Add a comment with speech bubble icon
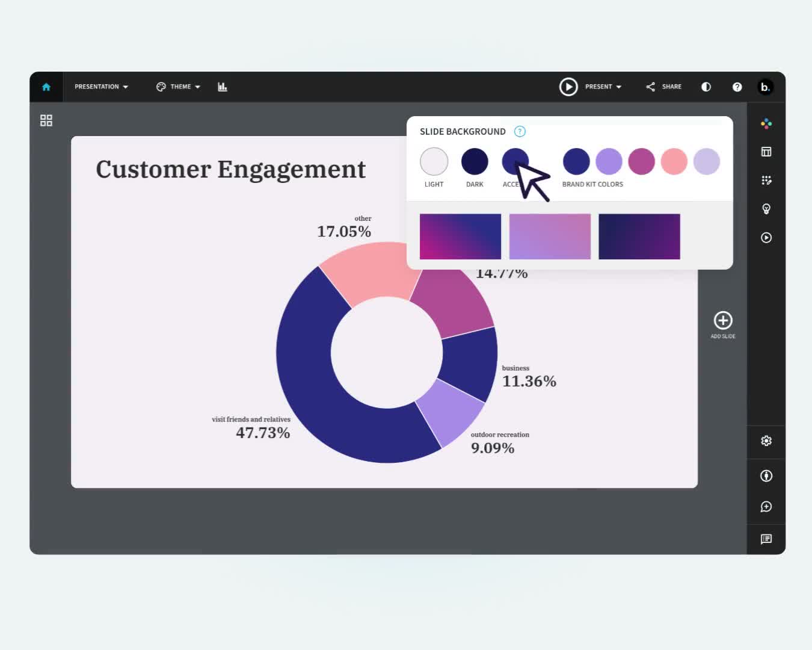The width and height of the screenshot is (812, 650). click(x=766, y=507)
